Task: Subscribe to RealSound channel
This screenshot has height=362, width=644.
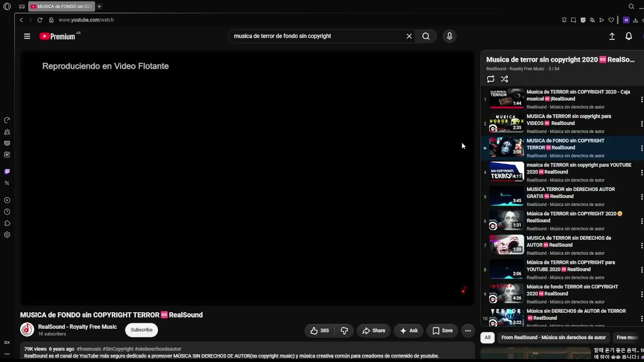Action: click(141, 330)
